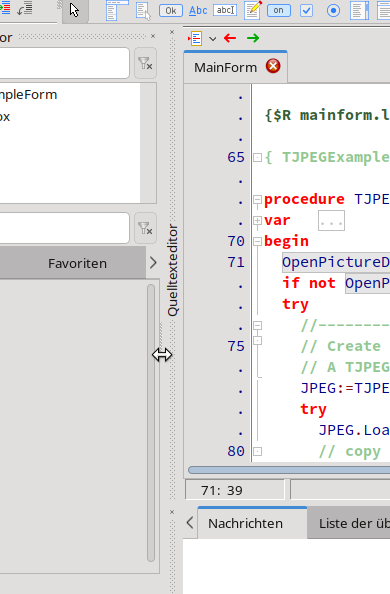Click the folded '...' placeholder after var
Image resolution: width=390 pixels, height=594 pixels.
(331, 221)
